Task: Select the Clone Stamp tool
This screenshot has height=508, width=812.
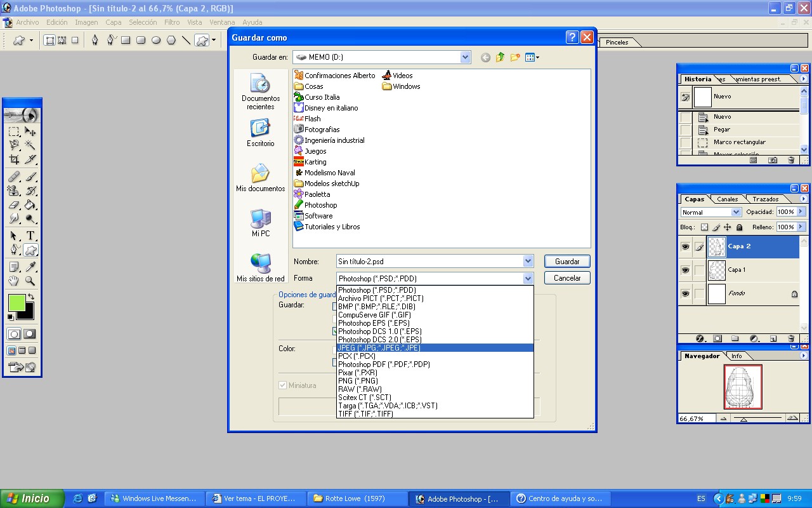Action: pos(14,190)
